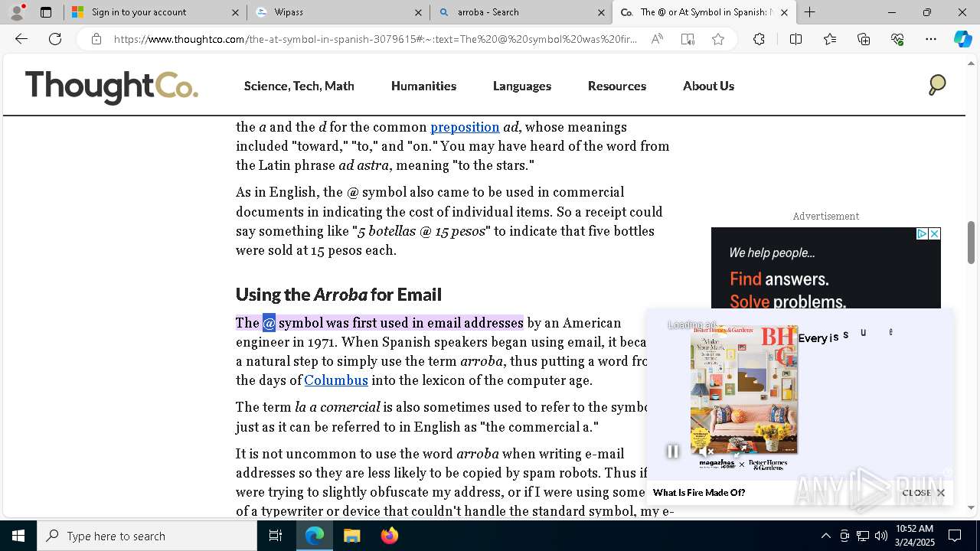Image resolution: width=980 pixels, height=551 pixels.
Task: Click the 'We help people' advertisement banner
Action: (x=825, y=268)
